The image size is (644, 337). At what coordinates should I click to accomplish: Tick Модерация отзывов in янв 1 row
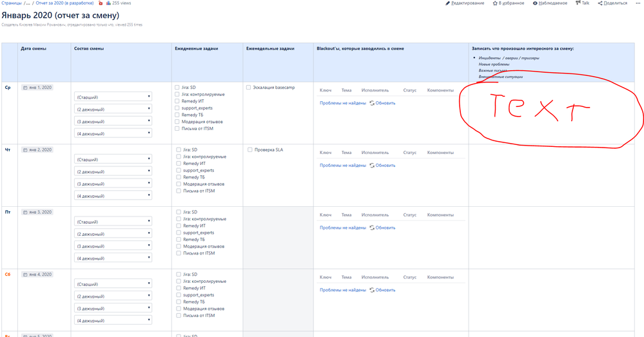(x=177, y=122)
